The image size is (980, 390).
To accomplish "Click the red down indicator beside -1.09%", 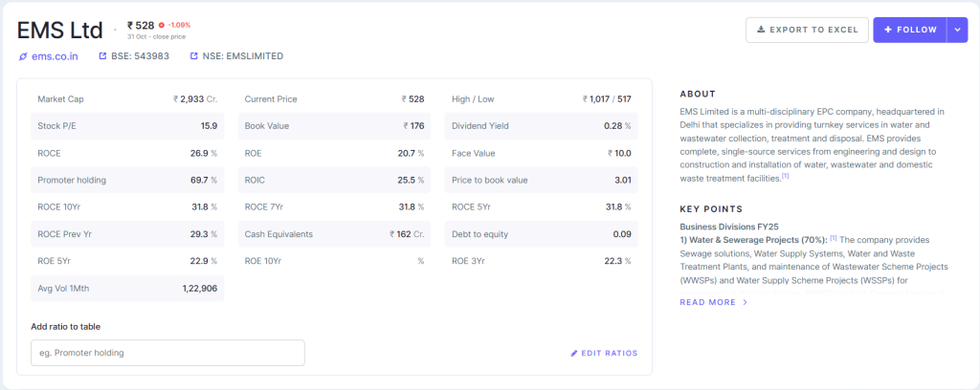I will click(162, 24).
